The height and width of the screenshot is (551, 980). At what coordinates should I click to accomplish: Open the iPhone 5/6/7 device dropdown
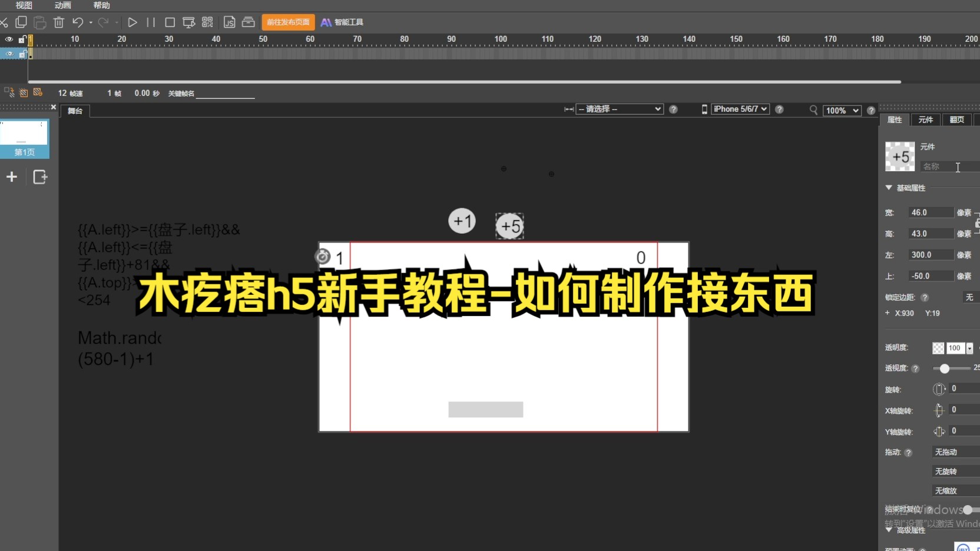[x=740, y=109]
